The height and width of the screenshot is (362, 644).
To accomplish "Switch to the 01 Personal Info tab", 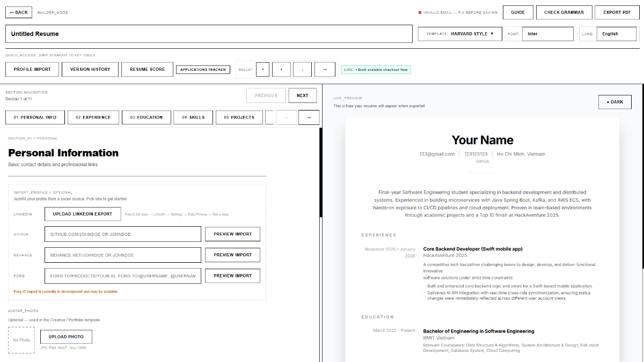I will point(35,117).
